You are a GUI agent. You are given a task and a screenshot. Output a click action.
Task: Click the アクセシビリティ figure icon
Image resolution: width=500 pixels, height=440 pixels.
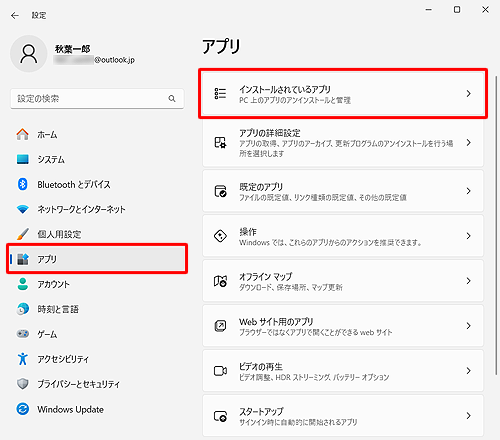23,359
